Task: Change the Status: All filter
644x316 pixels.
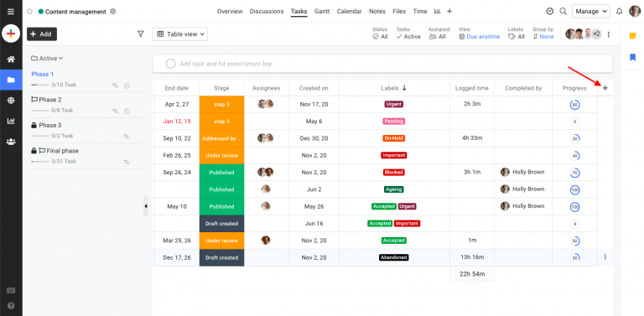Action: click(x=380, y=34)
